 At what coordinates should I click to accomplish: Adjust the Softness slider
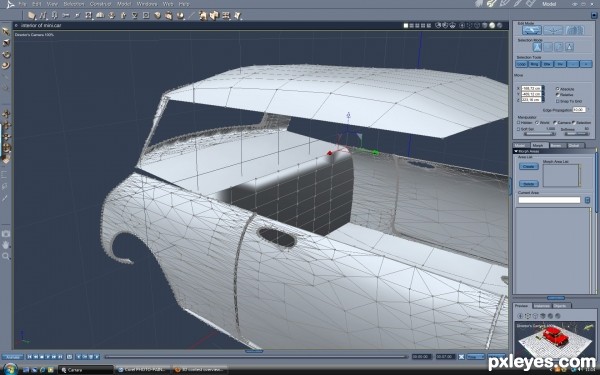[x=577, y=134]
